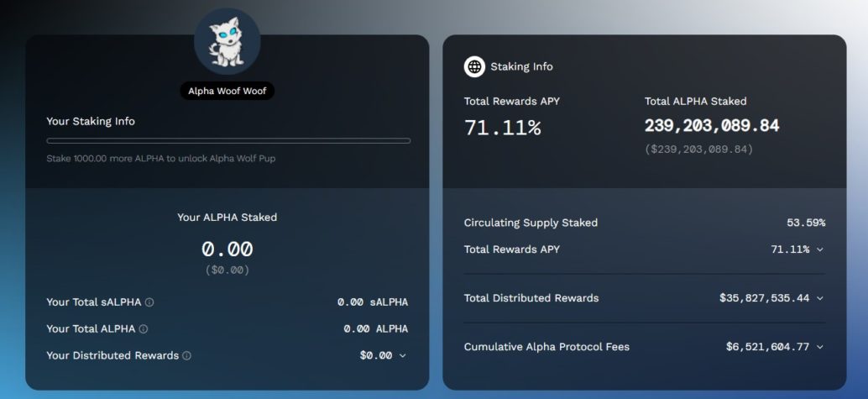
Task: Click the large 0.00 staked ALPHA value
Action: (x=227, y=249)
